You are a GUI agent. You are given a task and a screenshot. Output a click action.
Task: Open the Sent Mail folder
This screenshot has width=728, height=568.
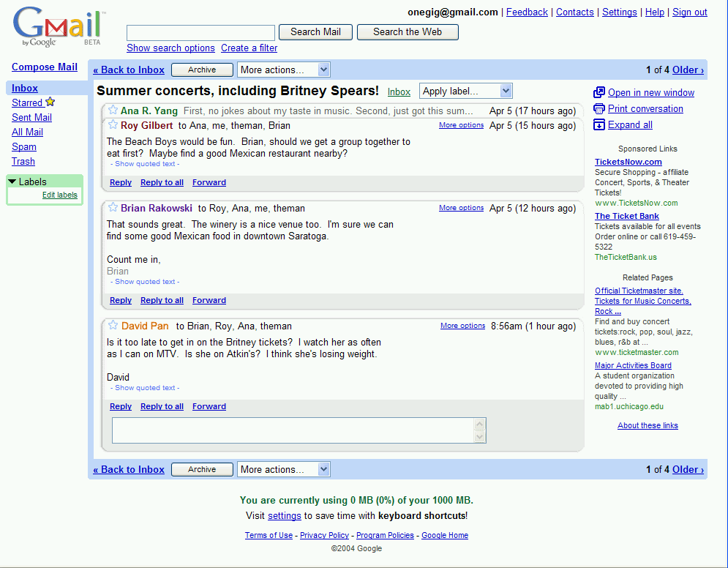[x=31, y=117]
